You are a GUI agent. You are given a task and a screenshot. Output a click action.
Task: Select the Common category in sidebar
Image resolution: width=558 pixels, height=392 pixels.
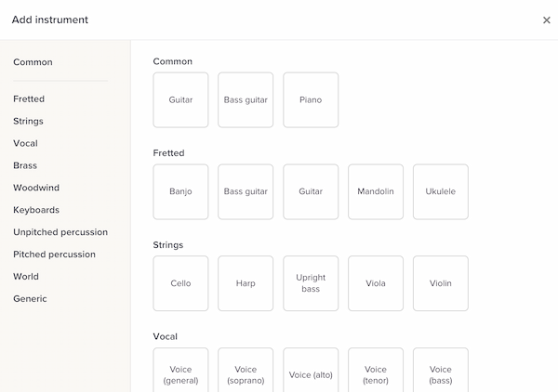coord(33,62)
